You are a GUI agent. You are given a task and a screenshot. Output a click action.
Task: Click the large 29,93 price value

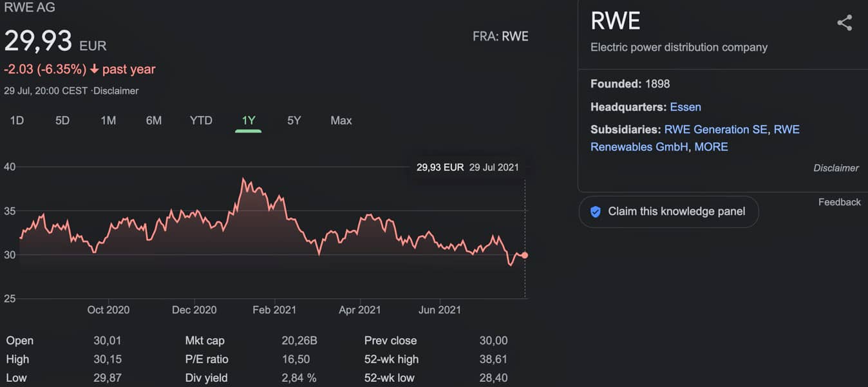(38, 42)
